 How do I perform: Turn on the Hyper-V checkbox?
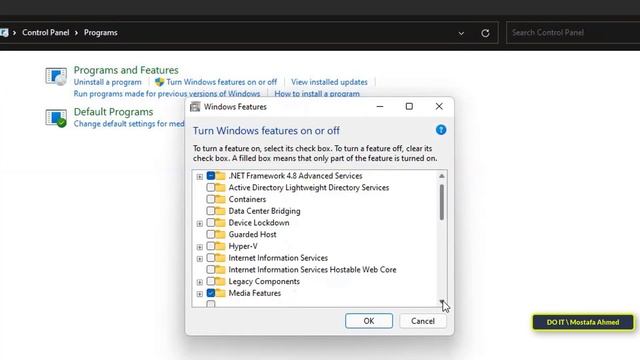click(211, 246)
